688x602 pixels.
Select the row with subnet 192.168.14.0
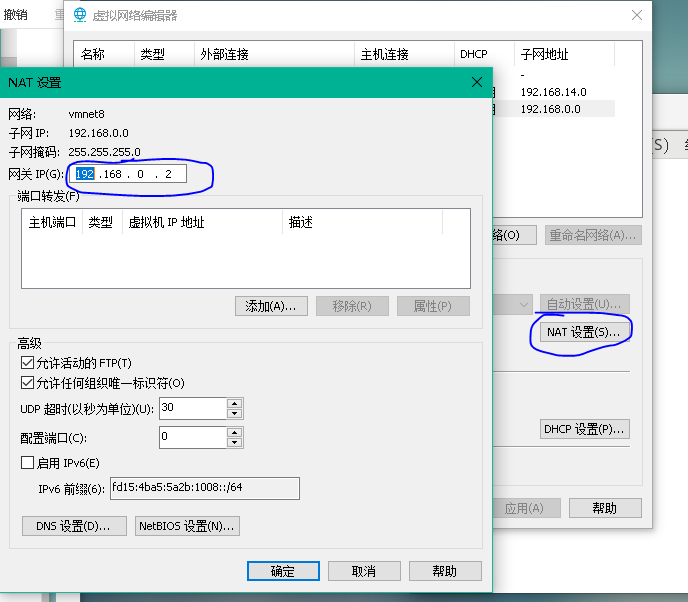(x=554, y=92)
